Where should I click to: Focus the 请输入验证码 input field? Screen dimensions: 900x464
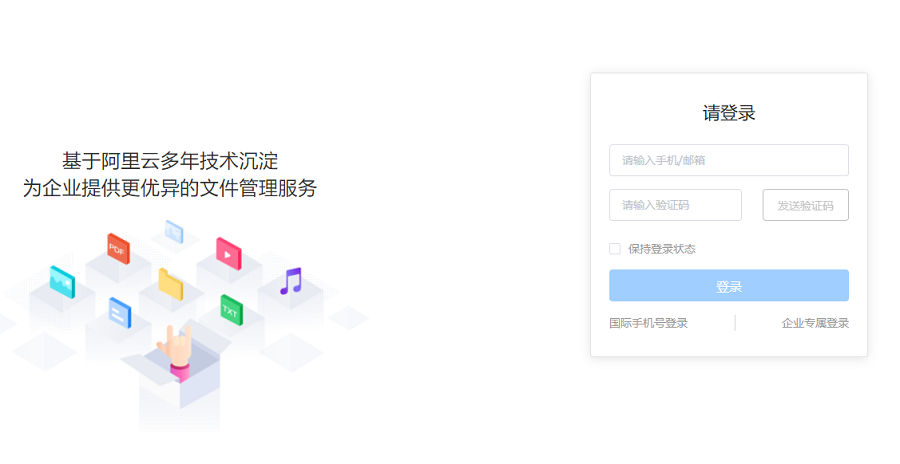[x=675, y=205]
